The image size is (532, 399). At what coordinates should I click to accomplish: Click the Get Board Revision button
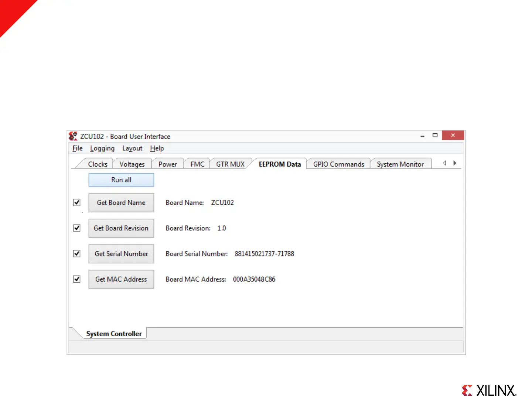click(121, 228)
